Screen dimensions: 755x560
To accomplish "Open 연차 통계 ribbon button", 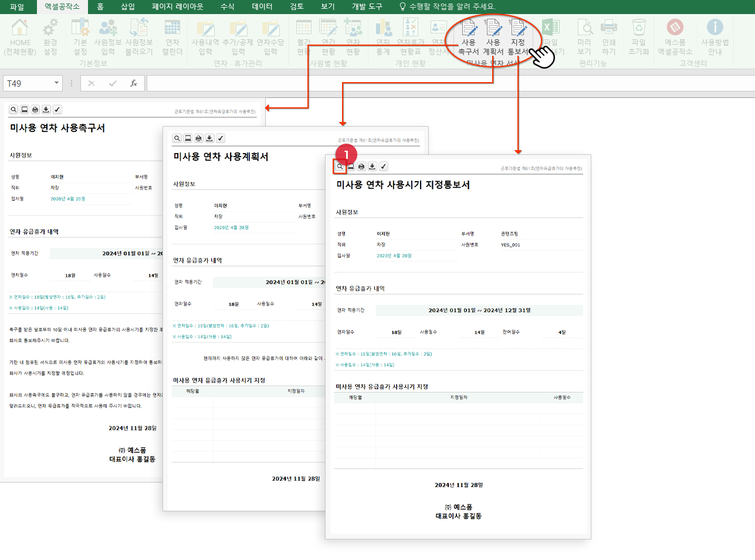I will (383, 37).
